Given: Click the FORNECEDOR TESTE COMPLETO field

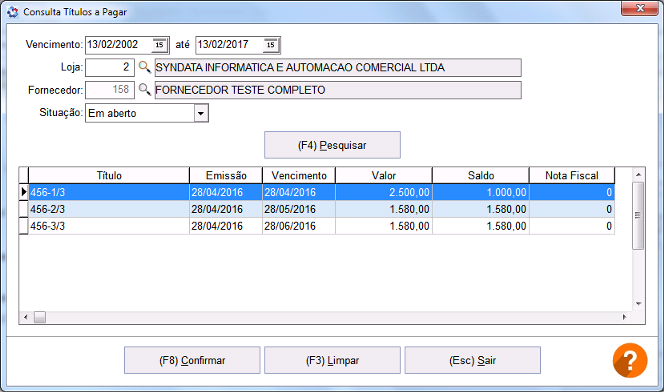Looking at the screenshot, I should (338, 90).
